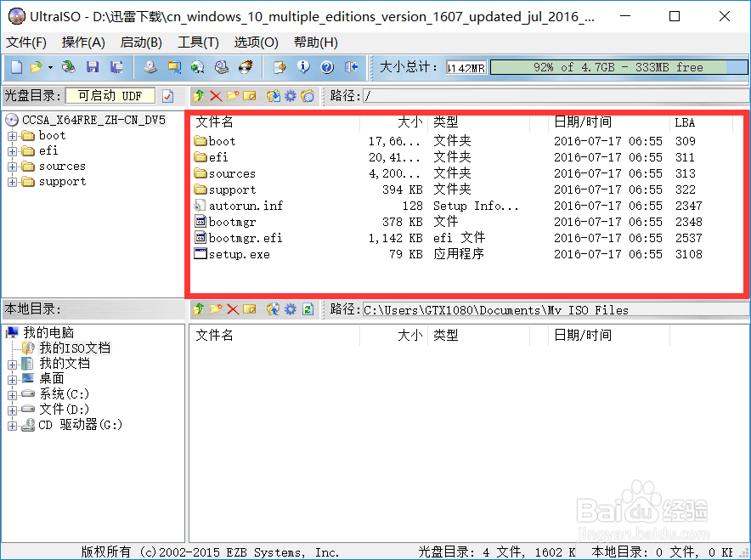The width and height of the screenshot is (751, 560).
Task: Expand the sources folder in the disc tree
Action: click(13, 167)
